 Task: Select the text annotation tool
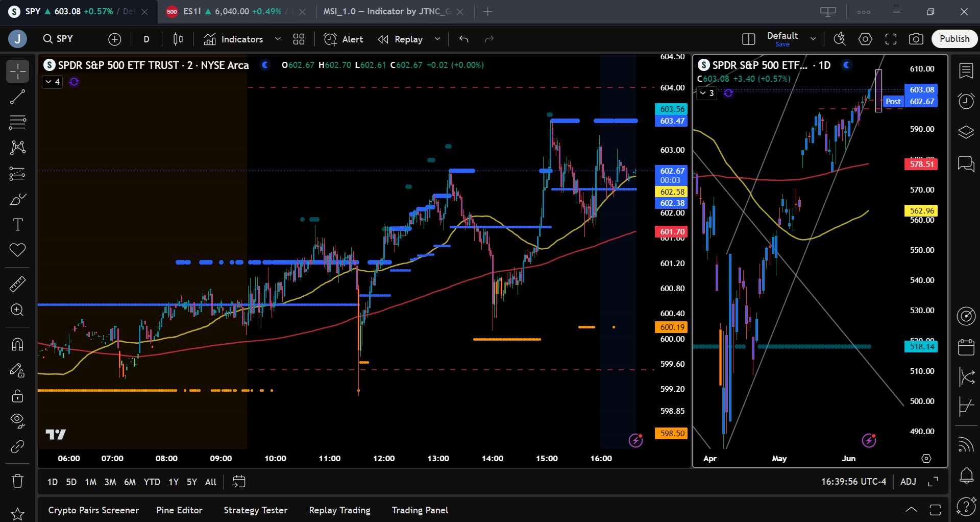17,225
